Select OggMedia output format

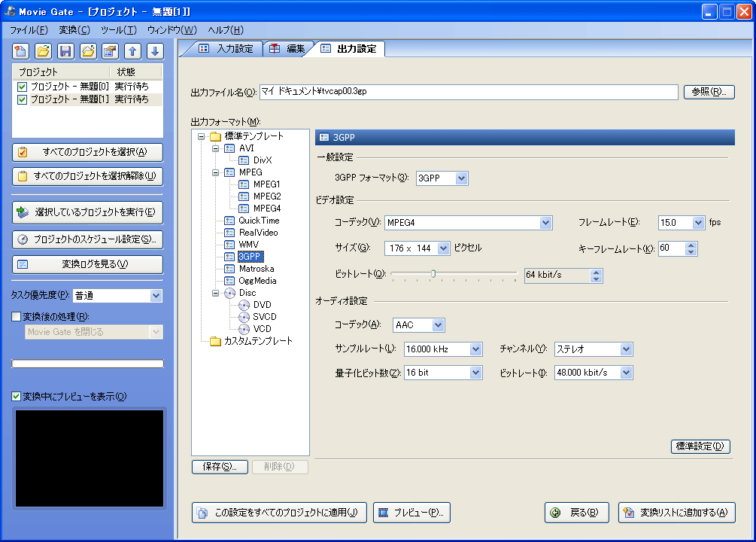click(257, 281)
